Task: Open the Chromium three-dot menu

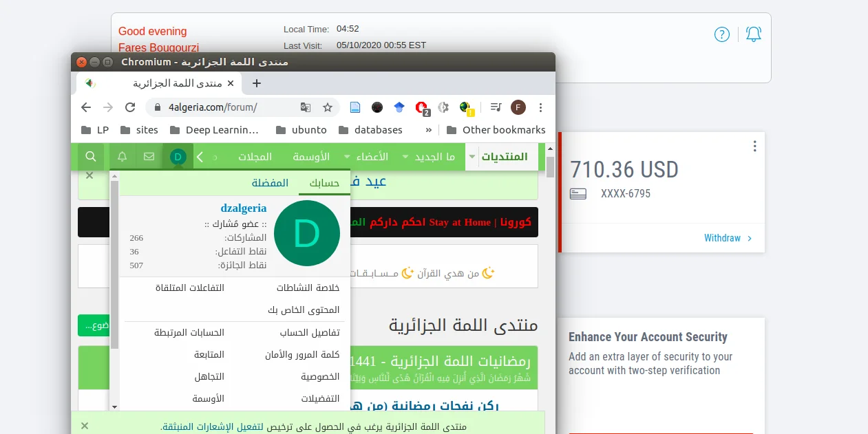Action: tap(541, 107)
